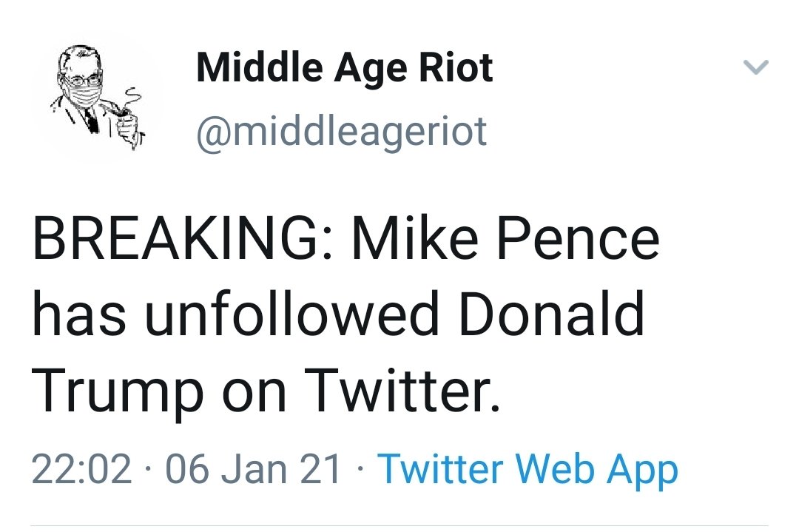Open the tweet options chevron menu
This screenshot has width=799, height=532.
(x=755, y=68)
